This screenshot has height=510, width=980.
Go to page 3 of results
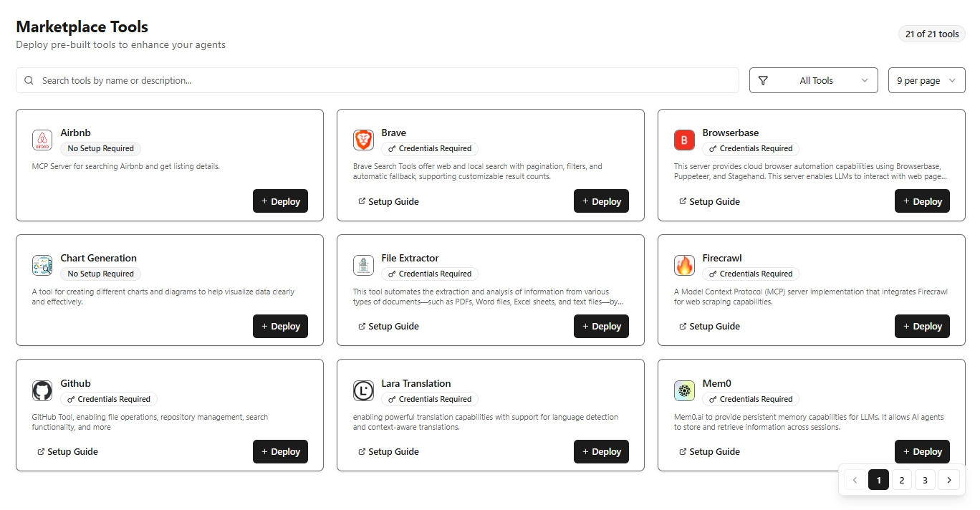pos(925,479)
